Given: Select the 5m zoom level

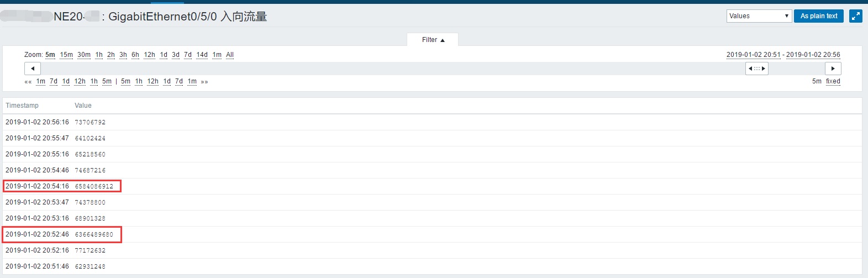Looking at the screenshot, I should tap(50, 55).
